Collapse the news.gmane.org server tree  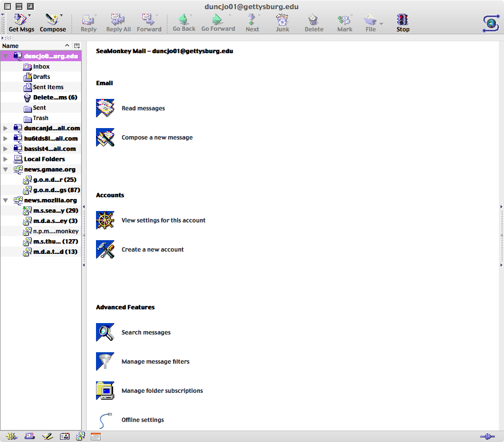point(6,169)
